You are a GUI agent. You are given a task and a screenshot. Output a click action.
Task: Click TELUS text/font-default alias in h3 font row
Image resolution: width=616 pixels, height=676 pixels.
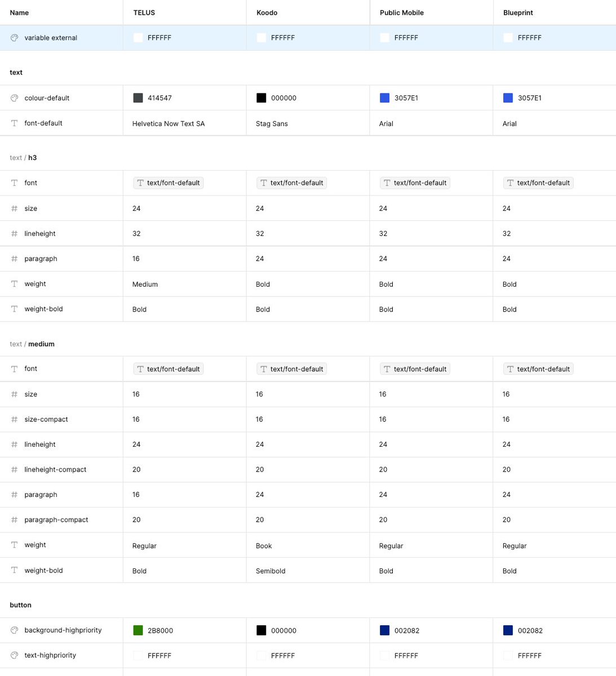pos(169,183)
